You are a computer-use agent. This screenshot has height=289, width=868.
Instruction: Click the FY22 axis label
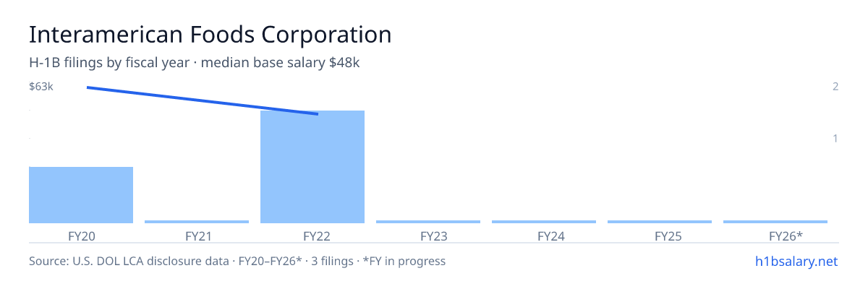[x=312, y=236]
